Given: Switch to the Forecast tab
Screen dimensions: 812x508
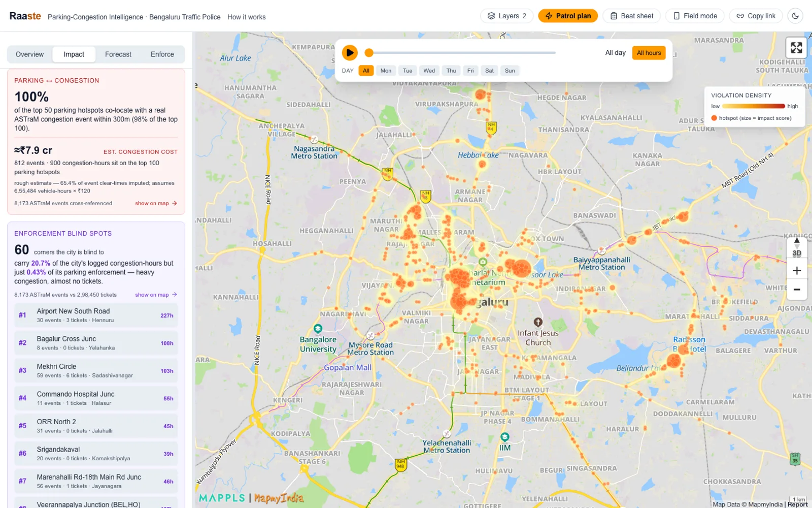Looking at the screenshot, I should click(x=118, y=54).
